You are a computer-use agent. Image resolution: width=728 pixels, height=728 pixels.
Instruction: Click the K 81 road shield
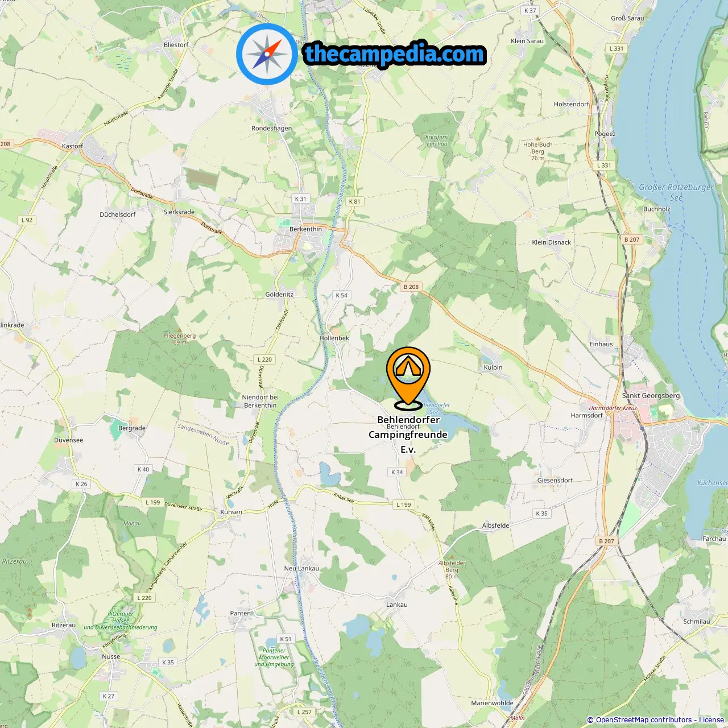[x=354, y=201]
